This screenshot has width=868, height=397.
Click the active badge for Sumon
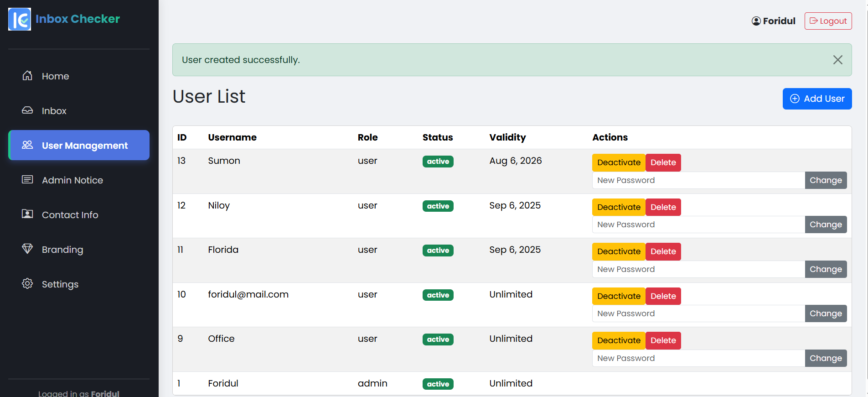[x=438, y=162]
